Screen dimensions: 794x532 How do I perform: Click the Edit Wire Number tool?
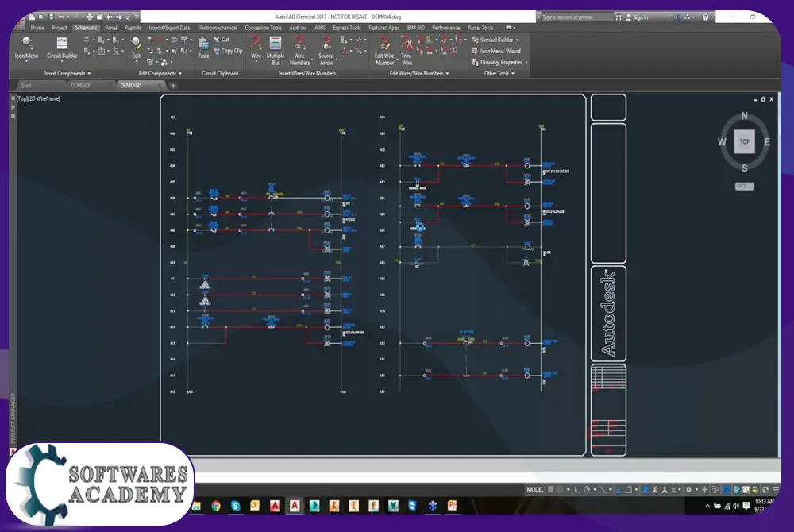point(384,49)
